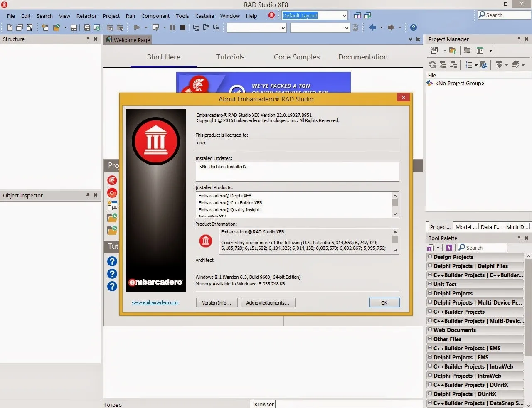Screen dimensions: 532x408
Task: Click the Tool Palette vertical scrollbar thumb
Action: click(x=528, y=307)
